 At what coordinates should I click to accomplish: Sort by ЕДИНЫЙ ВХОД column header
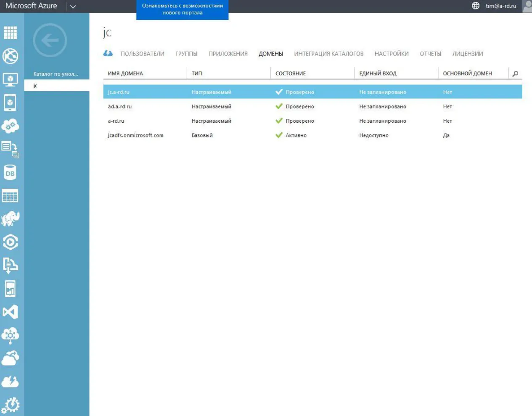(378, 74)
